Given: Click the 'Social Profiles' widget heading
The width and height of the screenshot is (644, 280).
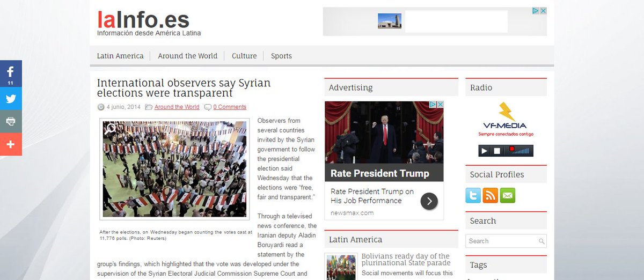Looking at the screenshot, I should tap(497, 174).
